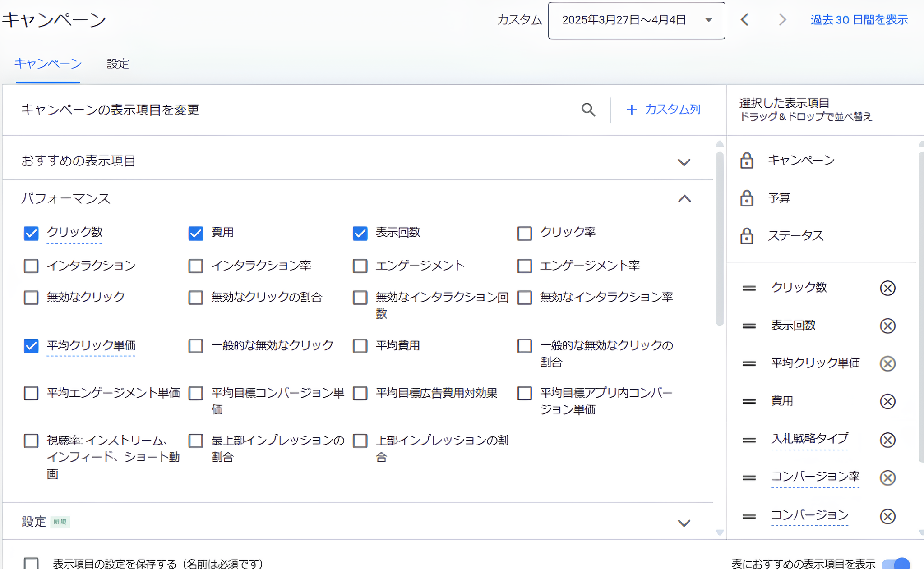The width and height of the screenshot is (924, 569).
Task: Click the lock icon next to キャンペーン
Action: click(747, 160)
